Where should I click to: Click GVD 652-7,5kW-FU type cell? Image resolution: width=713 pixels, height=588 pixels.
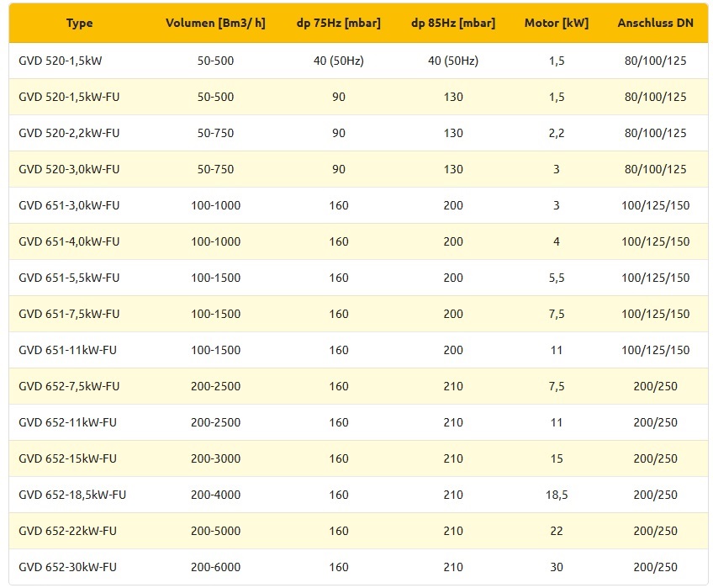(x=69, y=386)
